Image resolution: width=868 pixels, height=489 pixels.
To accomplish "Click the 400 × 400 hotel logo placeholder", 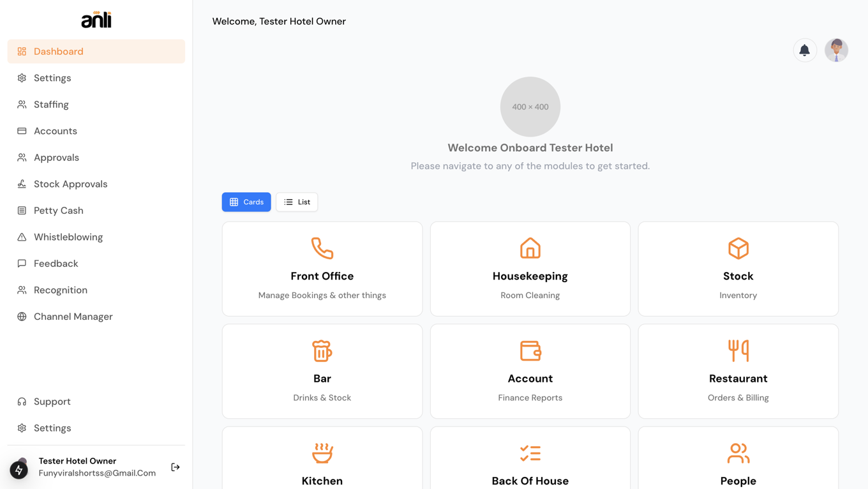I will tap(530, 107).
